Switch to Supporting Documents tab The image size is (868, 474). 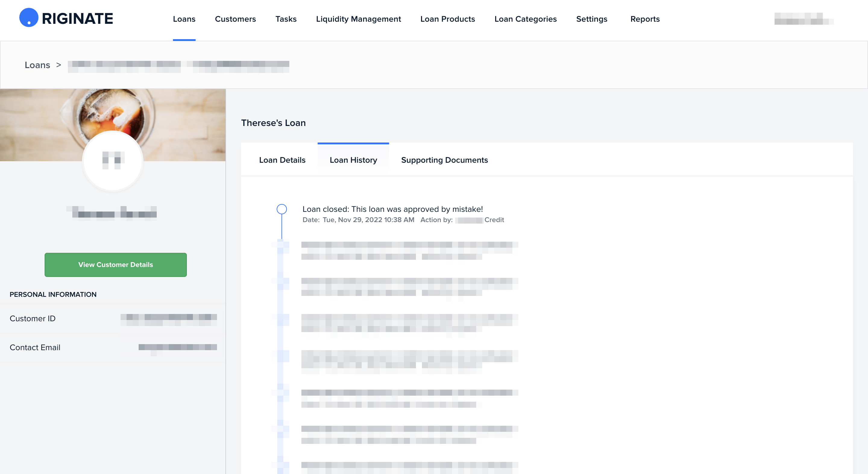pyautogui.click(x=444, y=160)
